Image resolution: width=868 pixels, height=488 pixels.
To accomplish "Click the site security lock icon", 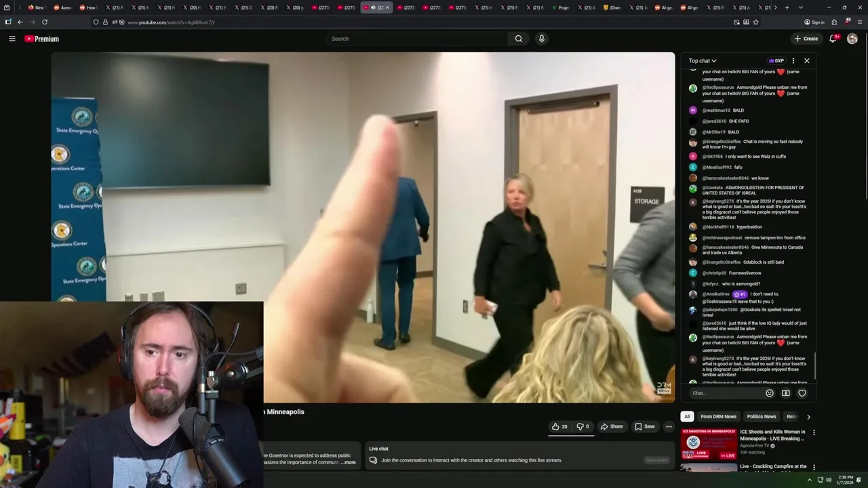I will point(105,22).
